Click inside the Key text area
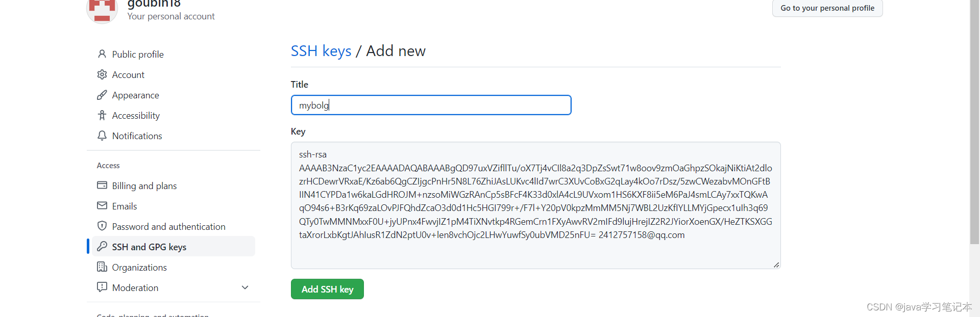This screenshot has width=980, height=317. (x=536, y=205)
